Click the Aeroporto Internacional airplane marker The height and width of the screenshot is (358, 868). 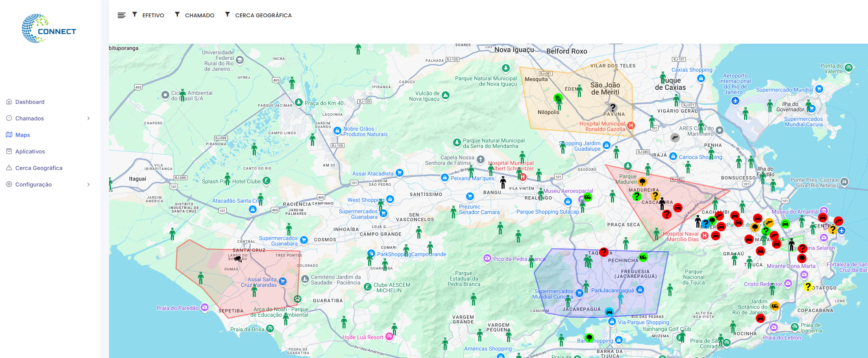tap(735, 101)
